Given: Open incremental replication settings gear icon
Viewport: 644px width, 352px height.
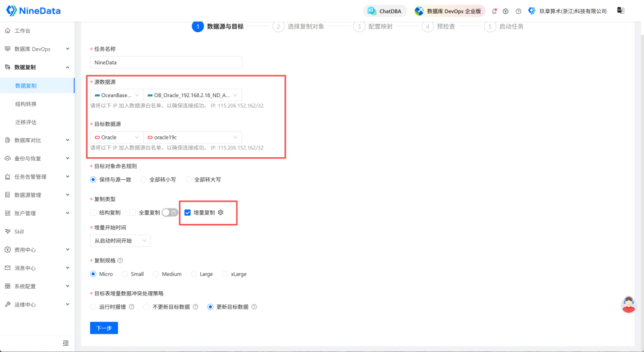Looking at the screenshot, I should (221, 213).
